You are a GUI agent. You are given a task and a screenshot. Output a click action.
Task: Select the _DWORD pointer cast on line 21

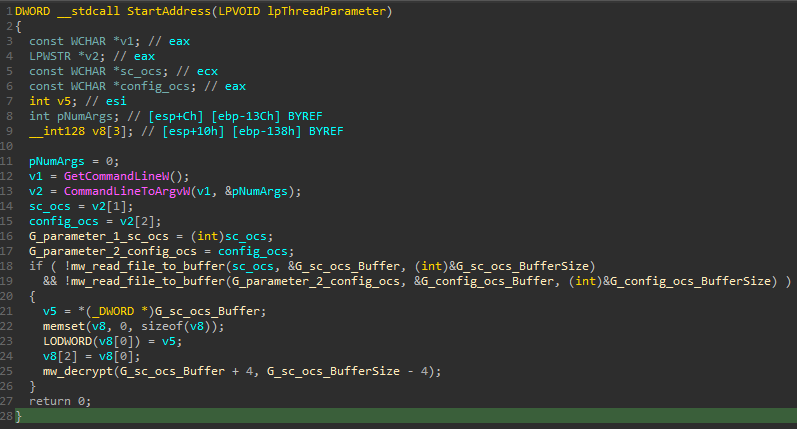(x=120, y=311)
